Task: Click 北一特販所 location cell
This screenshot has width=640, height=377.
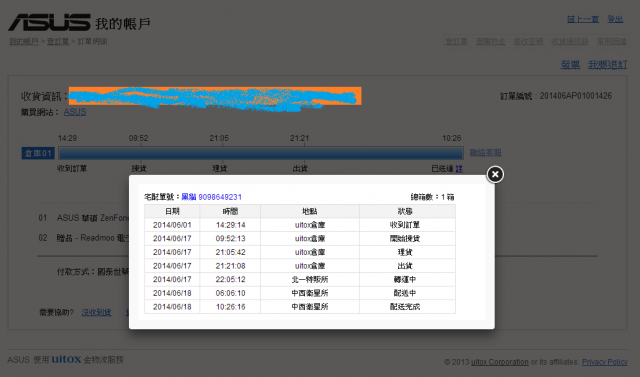Action: pos(310,279)
